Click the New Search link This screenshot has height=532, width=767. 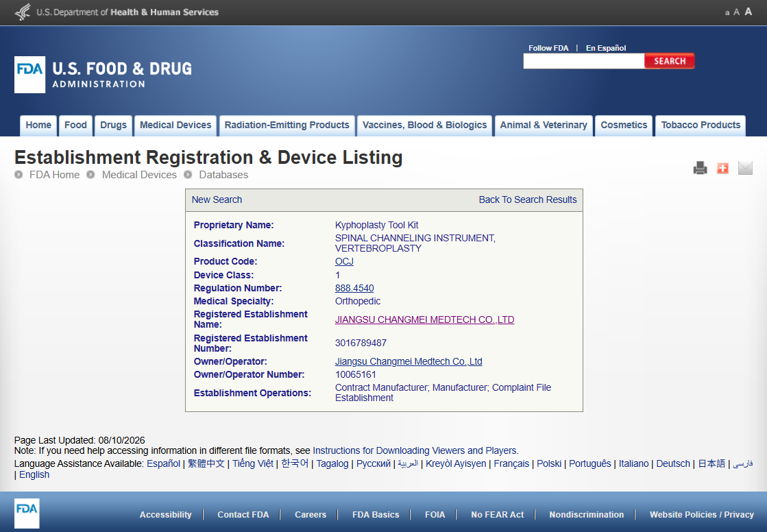pos(217,199)
